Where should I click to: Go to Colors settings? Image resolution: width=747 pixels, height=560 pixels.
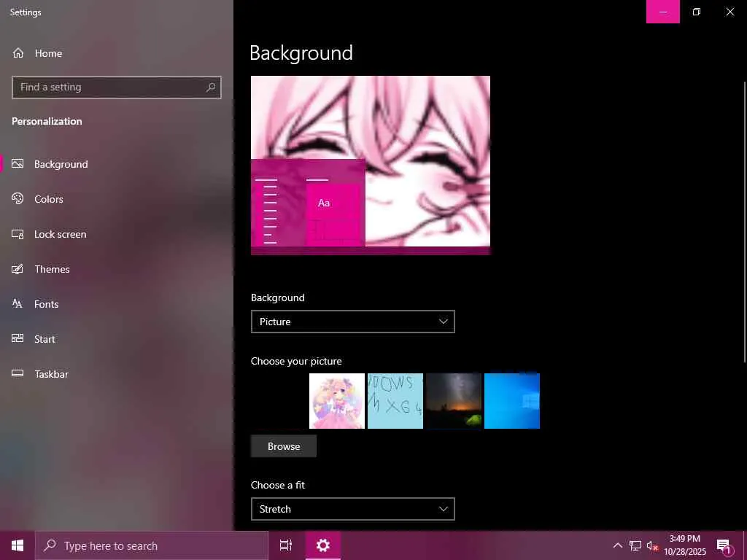[x=117, y=199]
